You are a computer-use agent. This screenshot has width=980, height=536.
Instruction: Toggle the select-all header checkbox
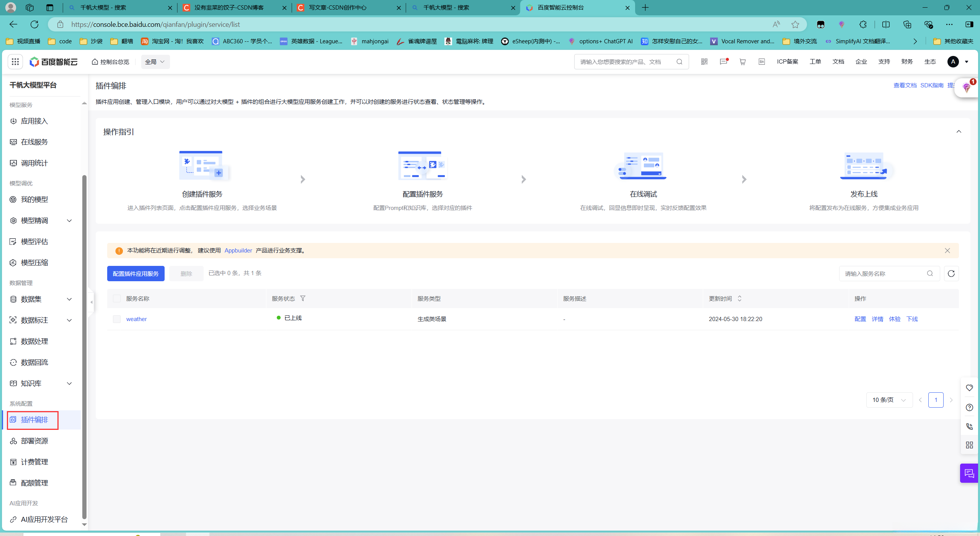117,298
